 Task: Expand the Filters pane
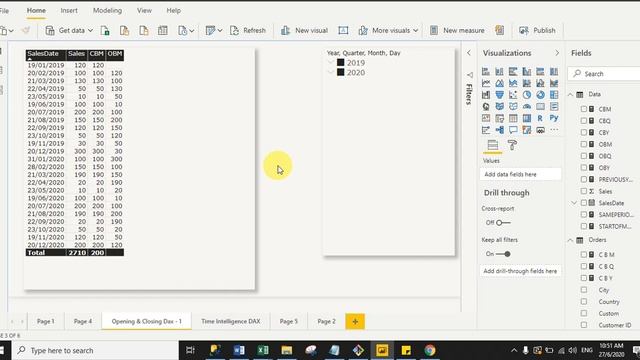pyautogui.click(x=469, y=53)
